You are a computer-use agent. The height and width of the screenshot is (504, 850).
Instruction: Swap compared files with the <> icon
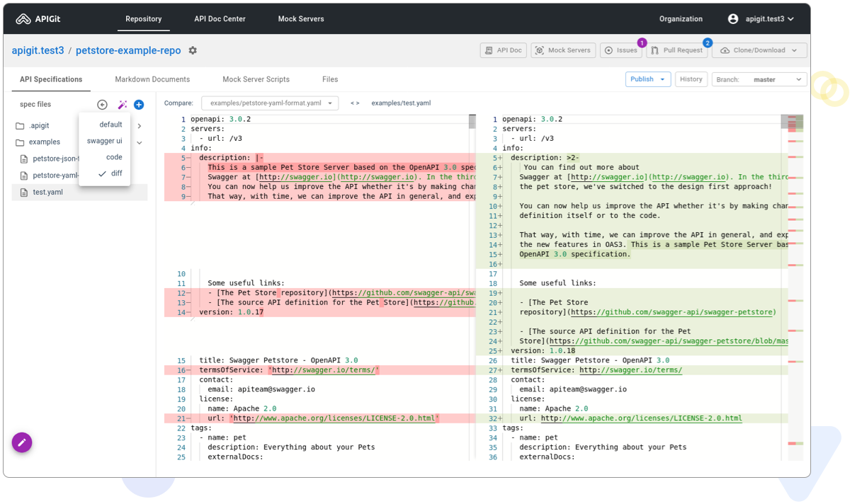pyautogui.click(x=355, y=103)
